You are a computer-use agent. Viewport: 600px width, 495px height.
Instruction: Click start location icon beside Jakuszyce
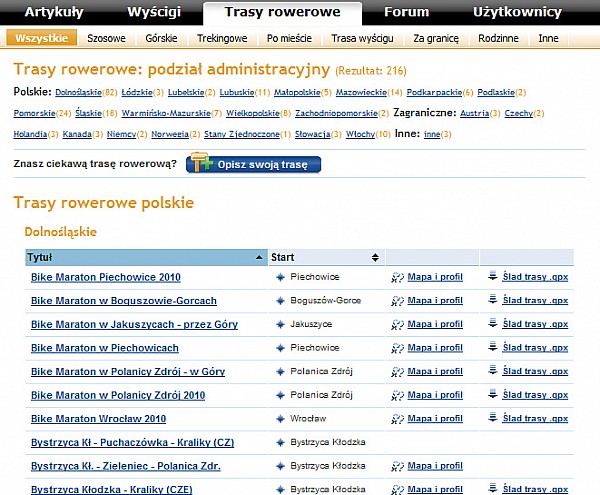click(x=281, y=324)
